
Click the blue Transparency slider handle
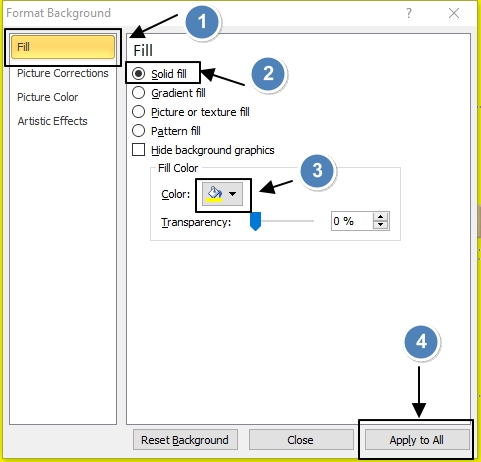click(255, 221)
